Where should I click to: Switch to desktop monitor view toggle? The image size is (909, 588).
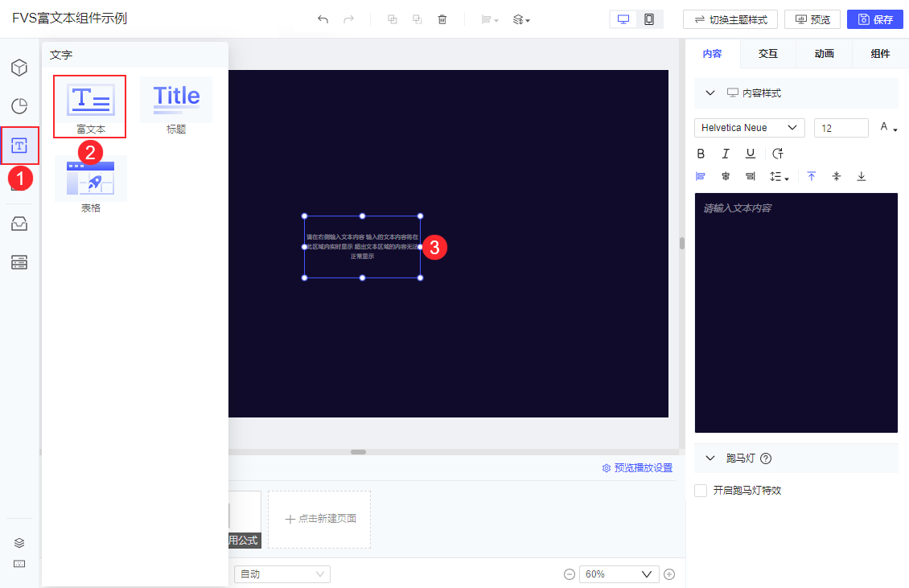tap(623, 20)
